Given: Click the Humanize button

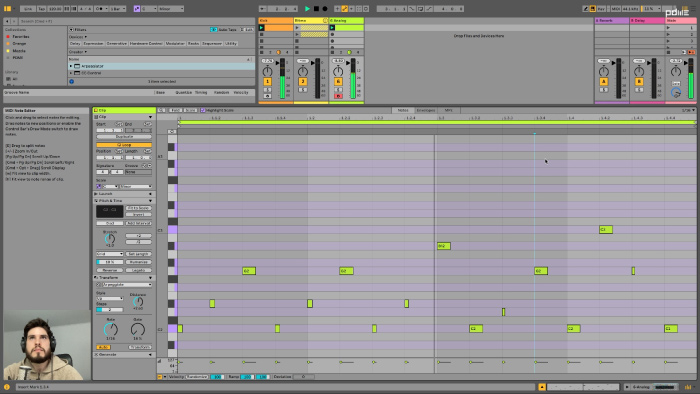Looking at the screenshot, I should (138, 262).
